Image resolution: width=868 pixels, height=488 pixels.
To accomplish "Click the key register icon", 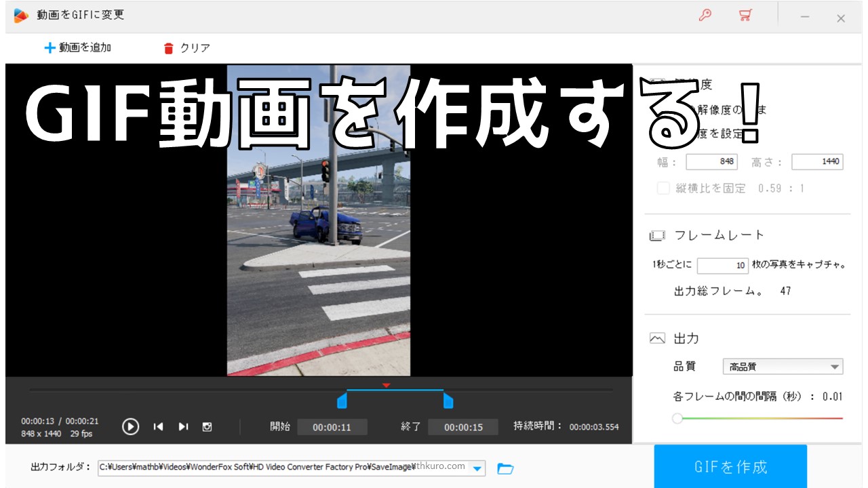I will (705, 16).
